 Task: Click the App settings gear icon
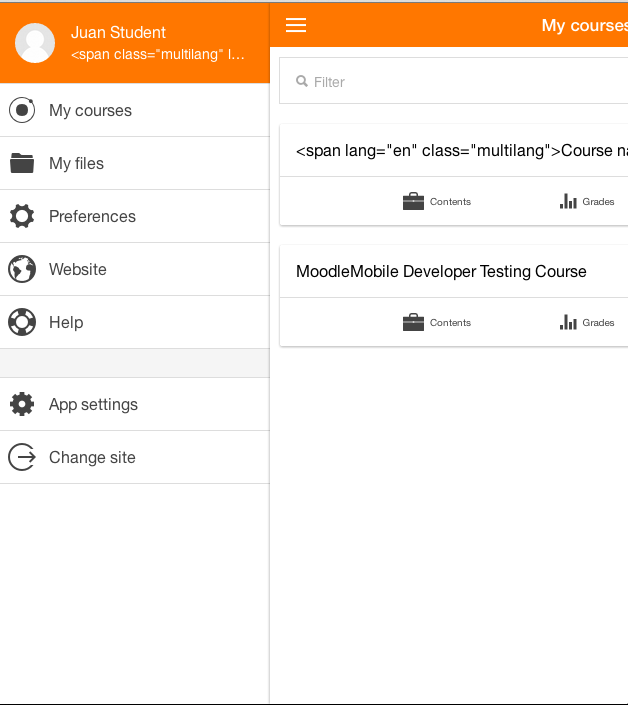coord(22,404)
